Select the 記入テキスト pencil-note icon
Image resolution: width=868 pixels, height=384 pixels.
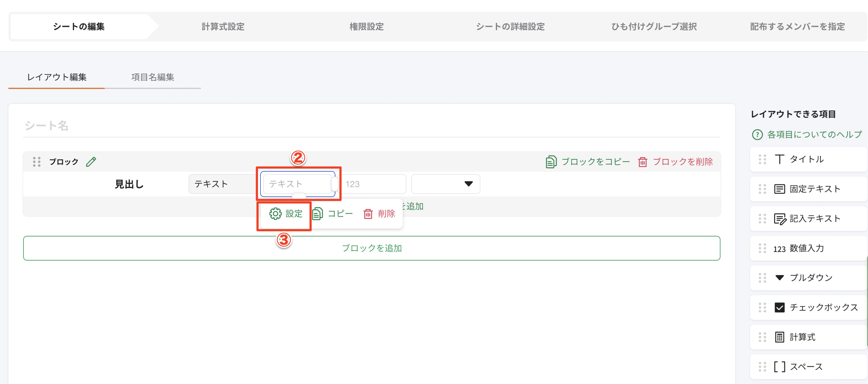point(780,219)
